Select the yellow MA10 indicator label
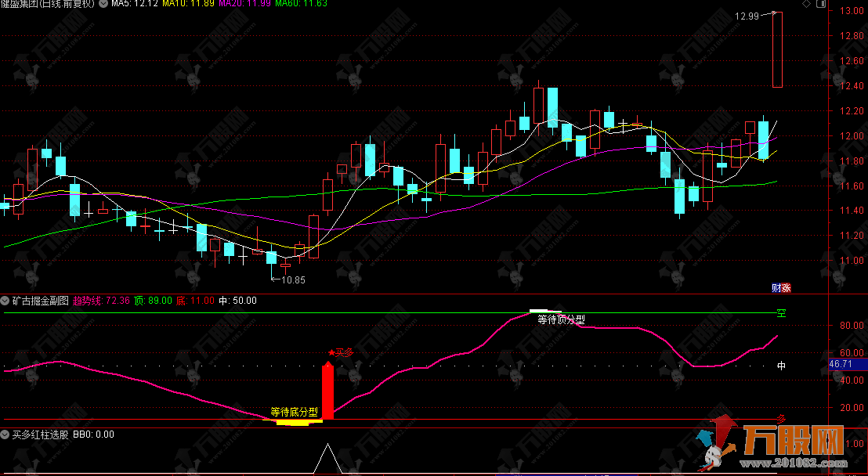The image size is (868, 476). pyautogui.click(x=188, y=5)
